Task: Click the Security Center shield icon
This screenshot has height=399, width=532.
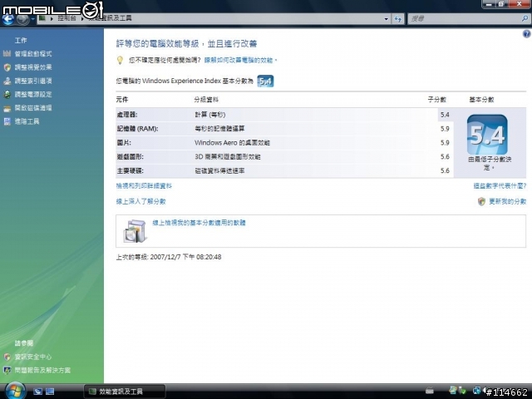Action: point(7,357)
